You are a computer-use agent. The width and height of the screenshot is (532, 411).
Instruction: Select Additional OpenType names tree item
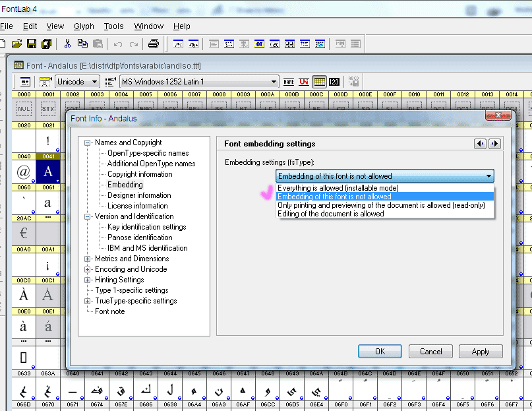pyautogui.click(x=152, y=164)
